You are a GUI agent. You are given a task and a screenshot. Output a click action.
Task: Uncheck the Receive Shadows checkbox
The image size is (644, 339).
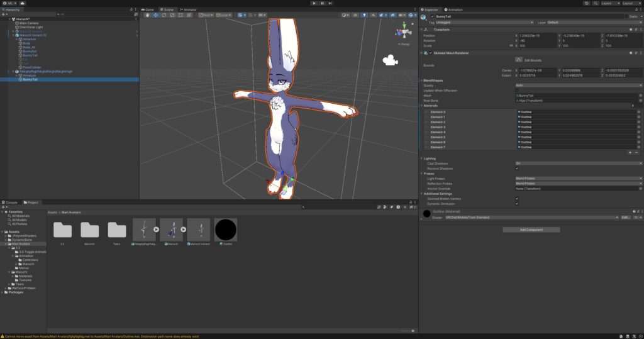[x=517, y=169]
